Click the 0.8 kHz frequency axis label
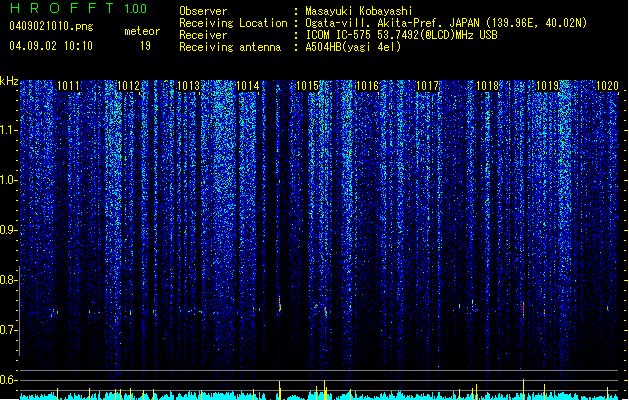Image resolution: width=629 pixels, height=400 pixels. [x=9, y=280]
